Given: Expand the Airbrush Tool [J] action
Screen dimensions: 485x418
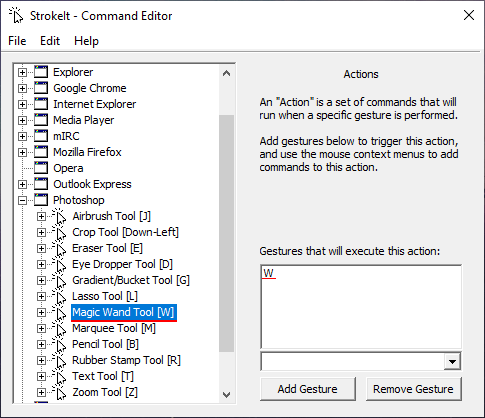Looking at the screenshot, I should pyautogui.click(x=41, y=216).
